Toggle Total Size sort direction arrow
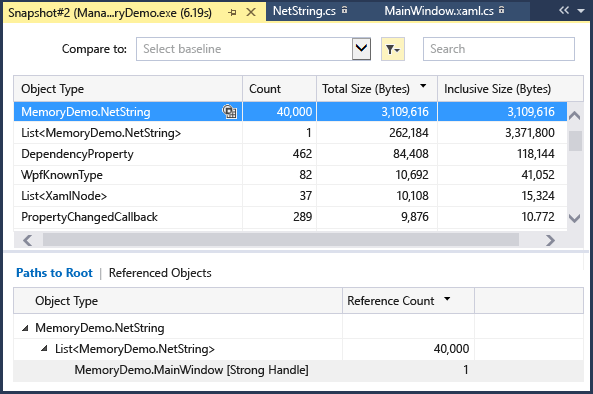Screen dimensions: 593x394 coord(423,86)
